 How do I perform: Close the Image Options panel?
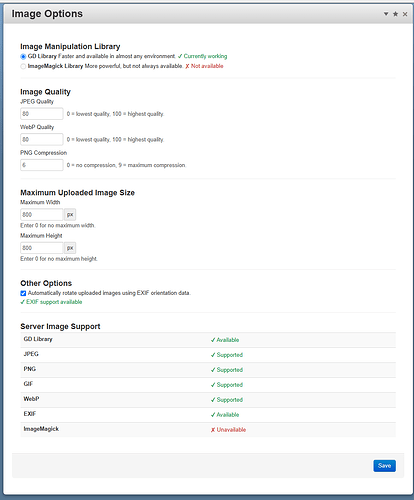(x=405, y=14)
